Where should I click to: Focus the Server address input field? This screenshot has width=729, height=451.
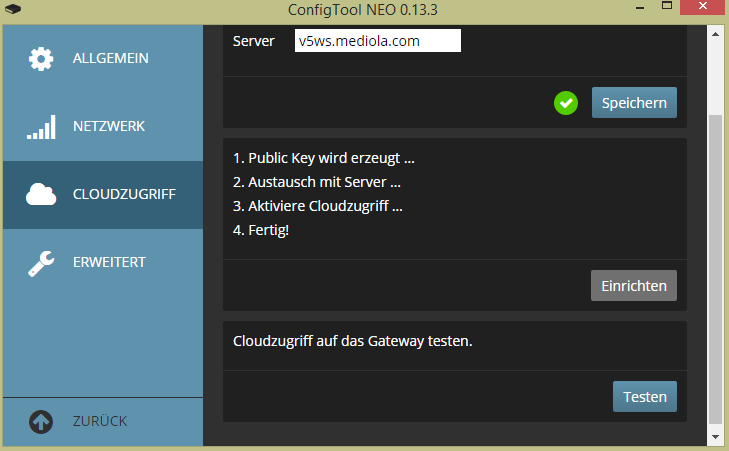coord(378,41)
